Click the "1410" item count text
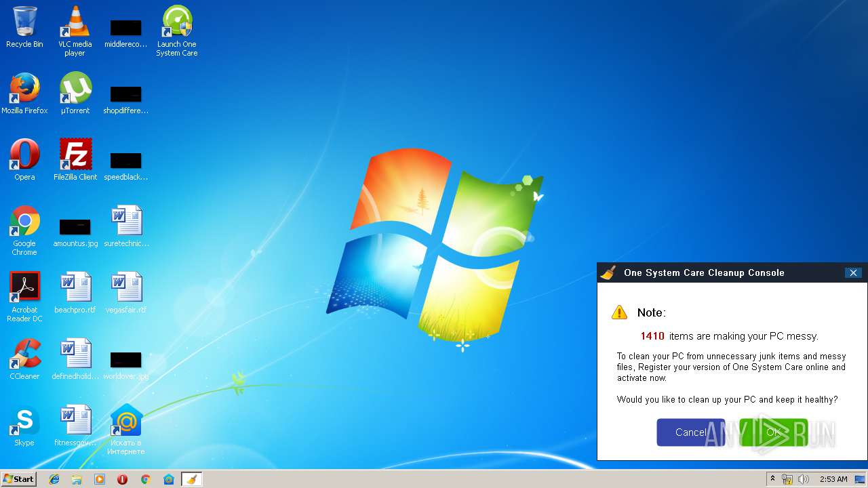Image resolution: width=868 pixels, height=488 pixels. pyautogui.click(x=652, y=336)
